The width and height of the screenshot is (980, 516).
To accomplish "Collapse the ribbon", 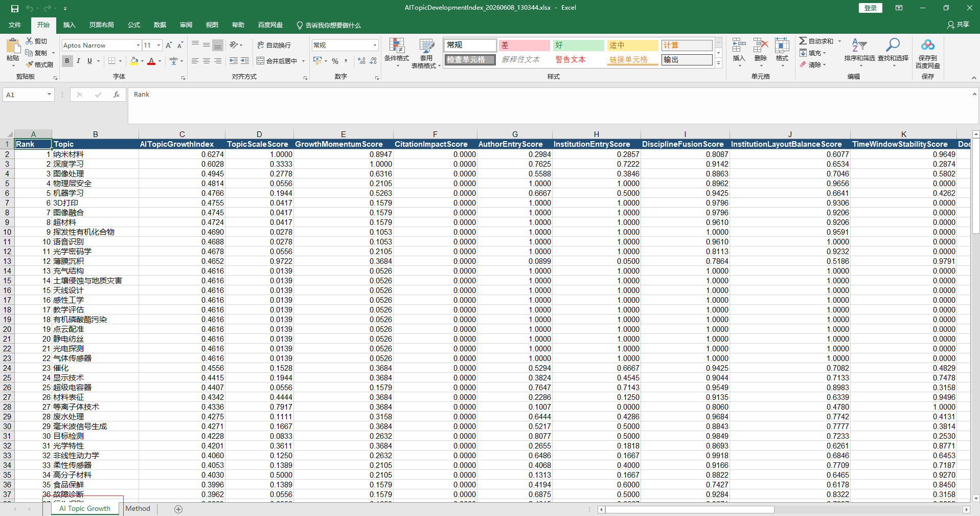I will pos(974,78).
